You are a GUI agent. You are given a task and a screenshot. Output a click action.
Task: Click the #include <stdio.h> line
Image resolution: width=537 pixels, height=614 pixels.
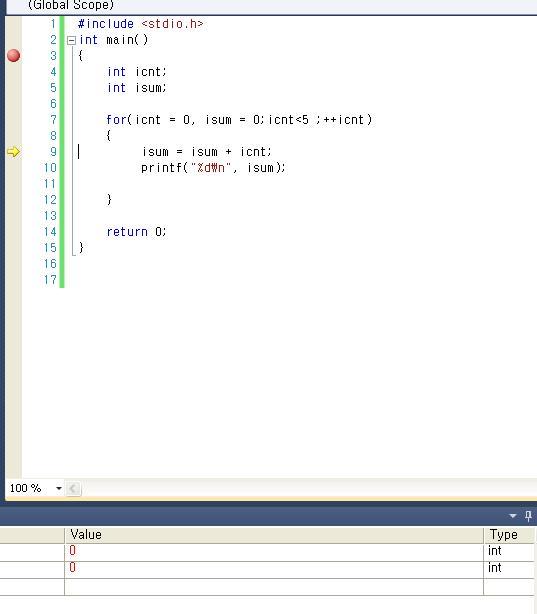[141, 24]
